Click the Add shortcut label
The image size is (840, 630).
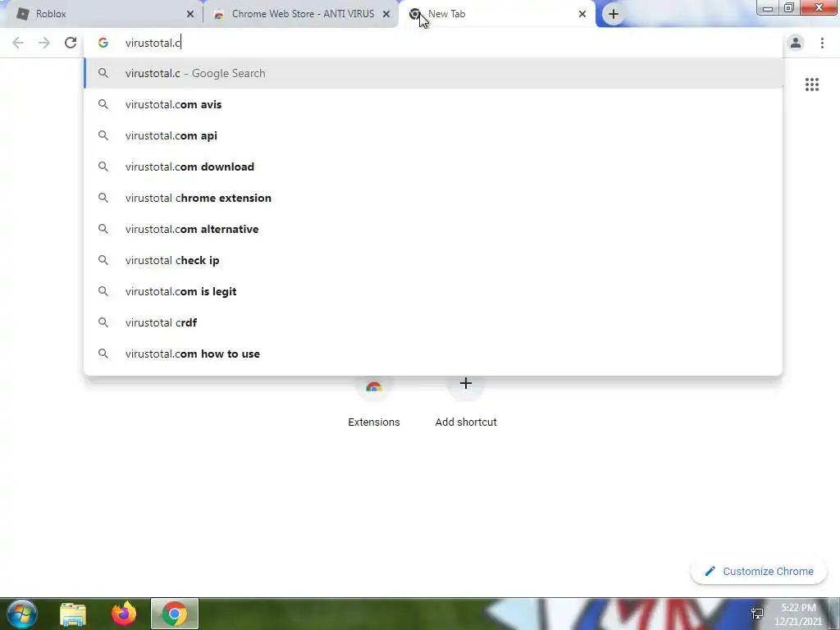(466, 422)
